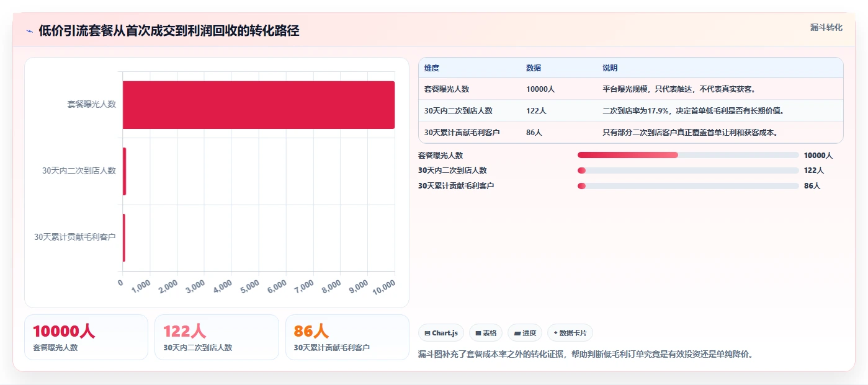Image resolution: width=868 pixels, height=385 pixels.
Task: Open the 86人 data card
Action: tap(347, 337)
